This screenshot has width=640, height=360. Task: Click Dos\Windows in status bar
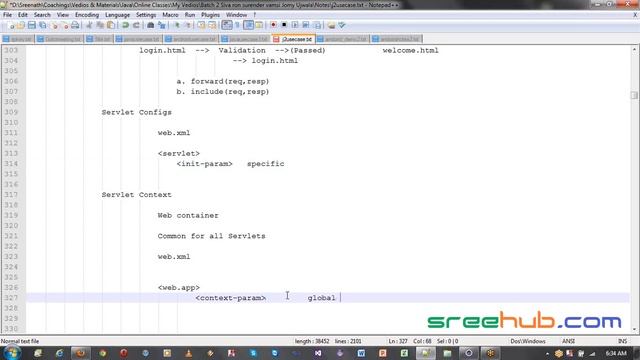[527, 341]
